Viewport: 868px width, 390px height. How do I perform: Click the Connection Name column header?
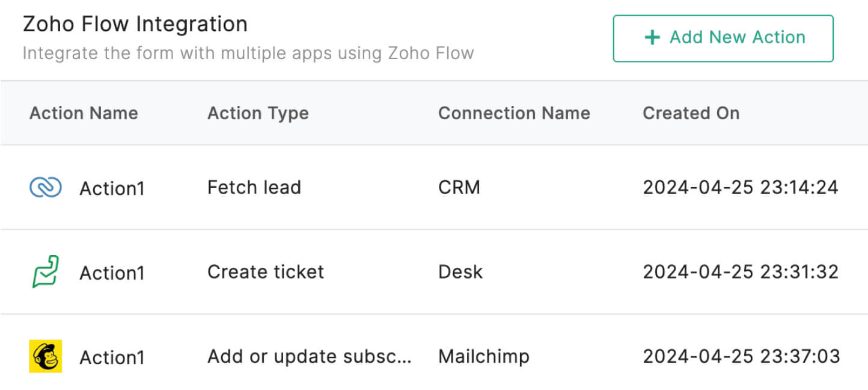[514, 113]
